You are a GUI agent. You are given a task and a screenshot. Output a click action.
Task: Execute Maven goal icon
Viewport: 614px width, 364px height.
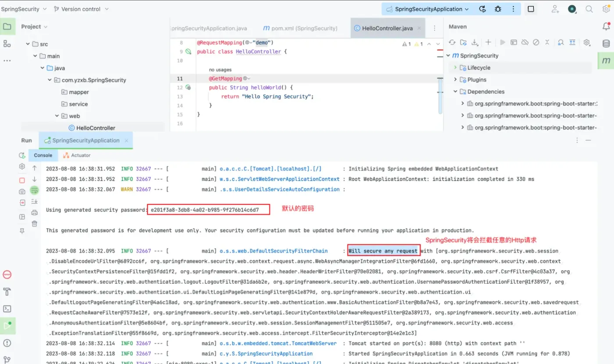click(x=513, y=42)
